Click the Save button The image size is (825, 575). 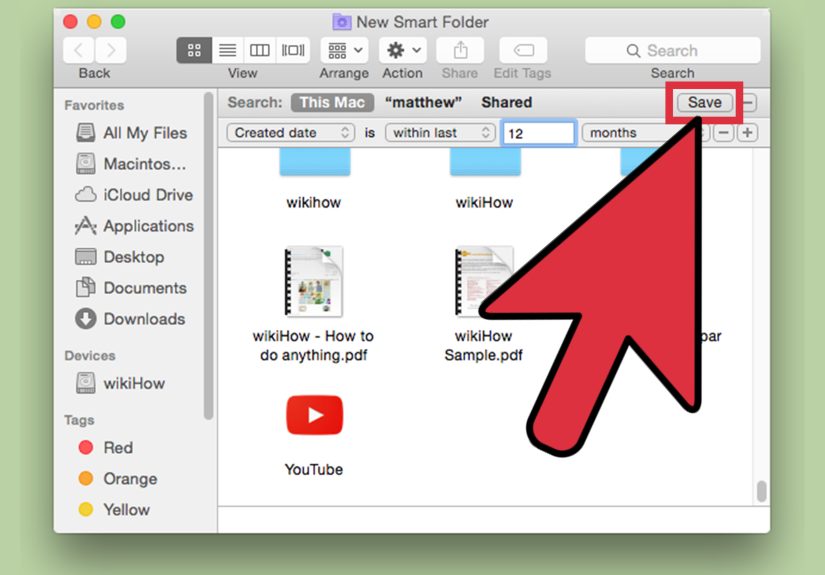click(705, 102)
